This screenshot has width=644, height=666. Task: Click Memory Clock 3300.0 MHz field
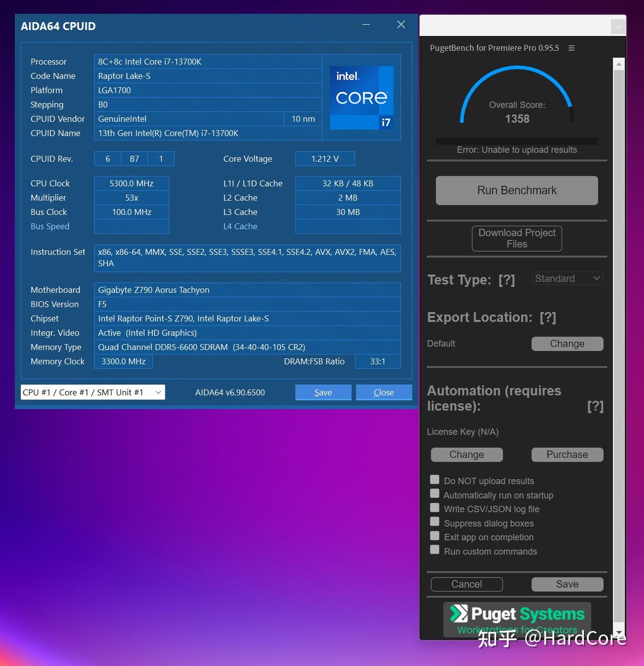point(123,361)
